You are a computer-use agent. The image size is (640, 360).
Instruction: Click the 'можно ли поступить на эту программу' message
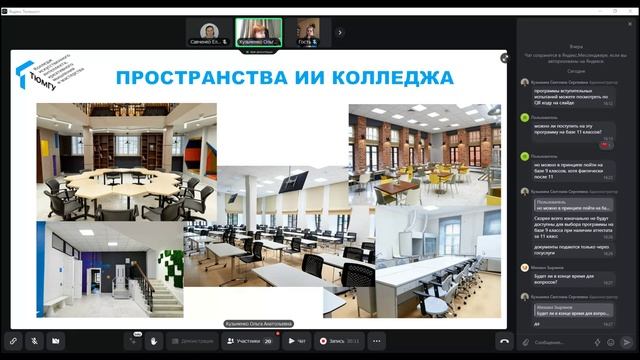(x=573, y=131)
